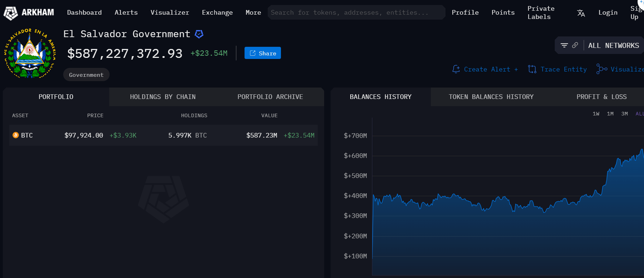Click the El Salvador Government title

point(127,34)
